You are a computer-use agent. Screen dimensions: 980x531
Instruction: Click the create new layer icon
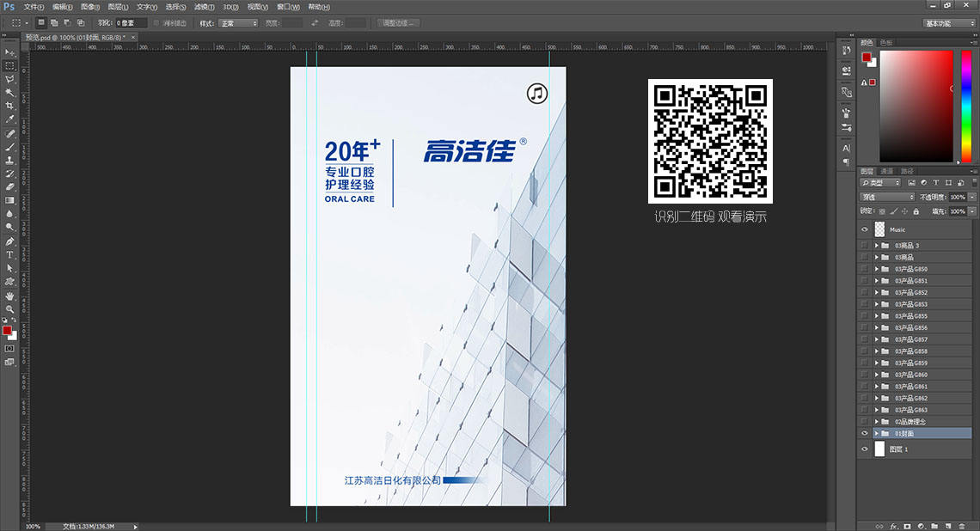click(948, 526)
